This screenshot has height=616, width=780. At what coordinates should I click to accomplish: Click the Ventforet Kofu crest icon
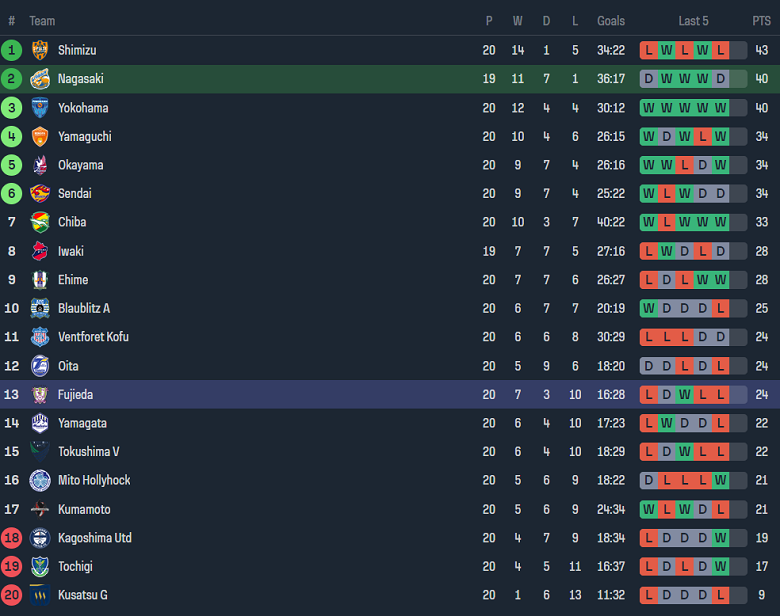pyautogui.click(x=40, y=337)
